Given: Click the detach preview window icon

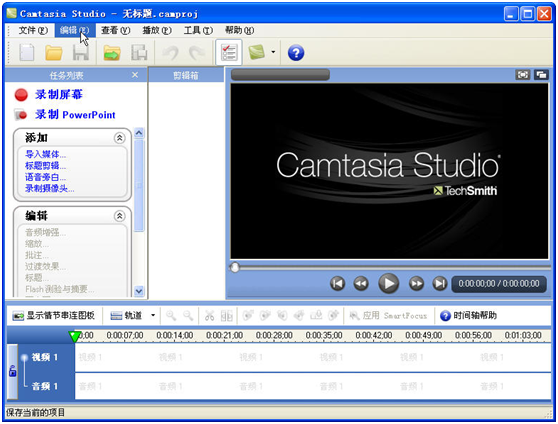Looking at the screenshot, I should click(541, 75).
